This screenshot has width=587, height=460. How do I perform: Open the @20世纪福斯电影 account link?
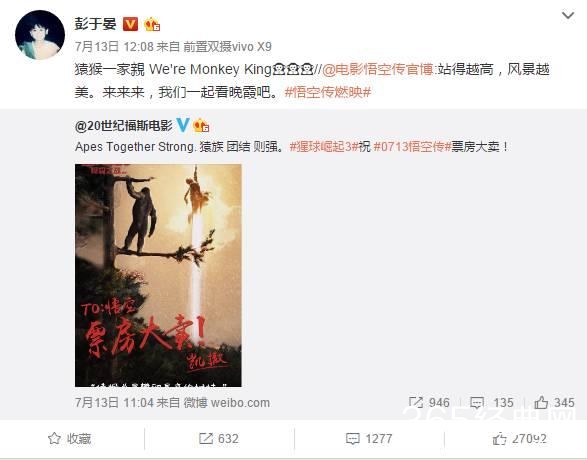[x=124, y=126]
